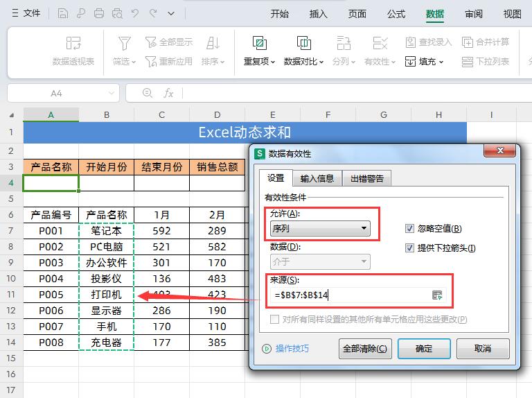
Task: Open the 输入信息 dialog tab
Action: coord(317,178)
